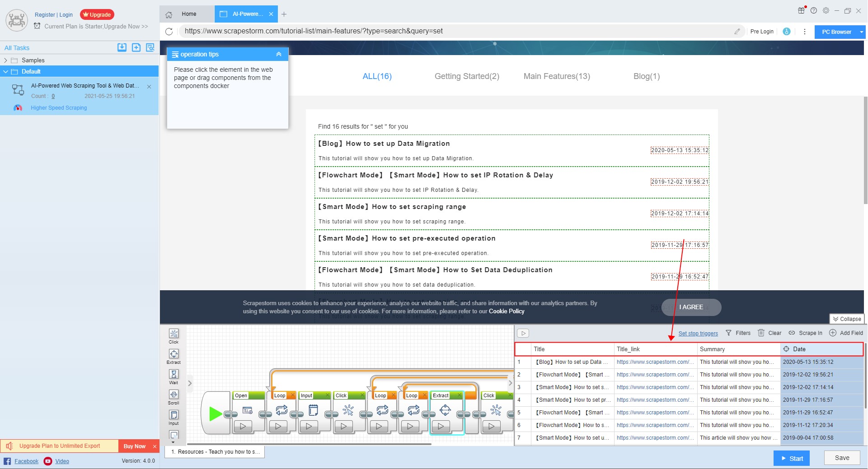
Task: Open the Resources page tab at the bottom
Action: click(215, 452)
